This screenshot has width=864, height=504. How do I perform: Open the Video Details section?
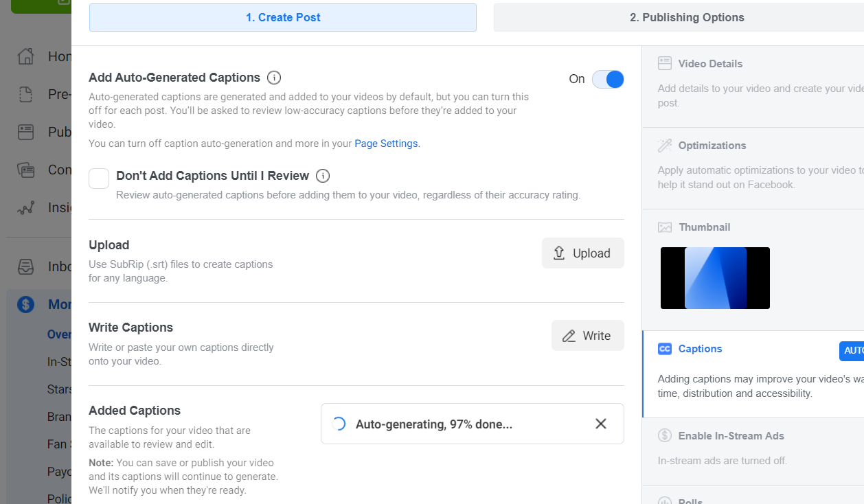[x=753, y=87]
